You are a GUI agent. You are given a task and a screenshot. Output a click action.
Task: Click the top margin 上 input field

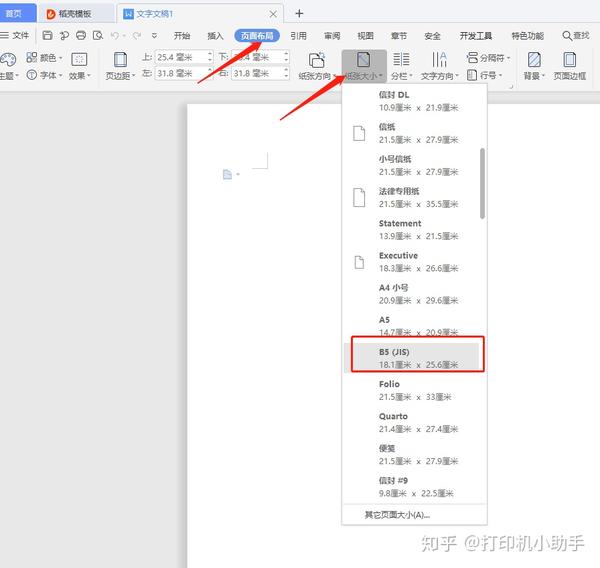pyautogui.click(x=182, y=57)
